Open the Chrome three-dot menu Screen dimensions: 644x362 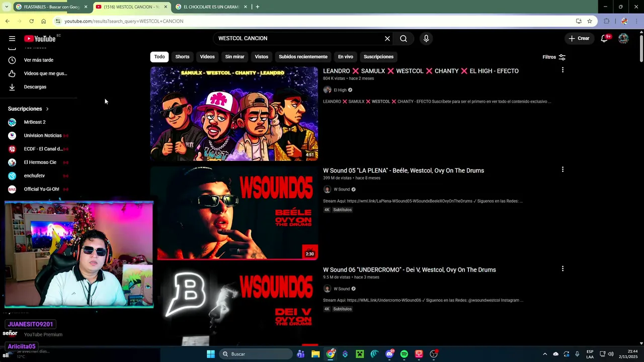coord(636,21)
